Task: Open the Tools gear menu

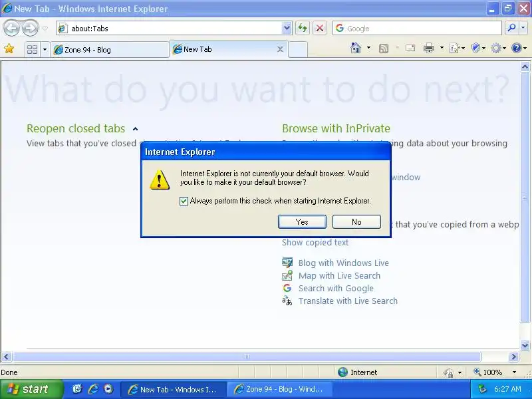Action: point(498,49)
